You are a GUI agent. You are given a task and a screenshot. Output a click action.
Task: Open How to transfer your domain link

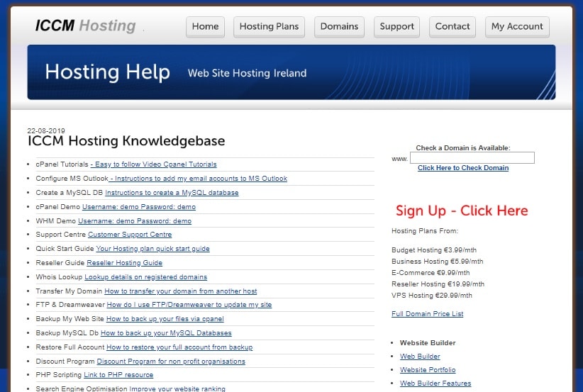181,291
